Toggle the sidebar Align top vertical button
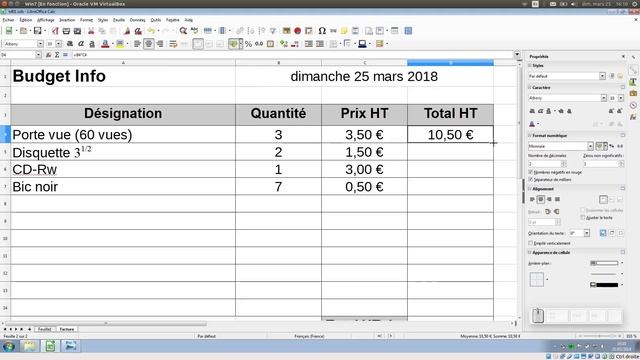Viewport: 640px width, 360px height. pos(603,199)
